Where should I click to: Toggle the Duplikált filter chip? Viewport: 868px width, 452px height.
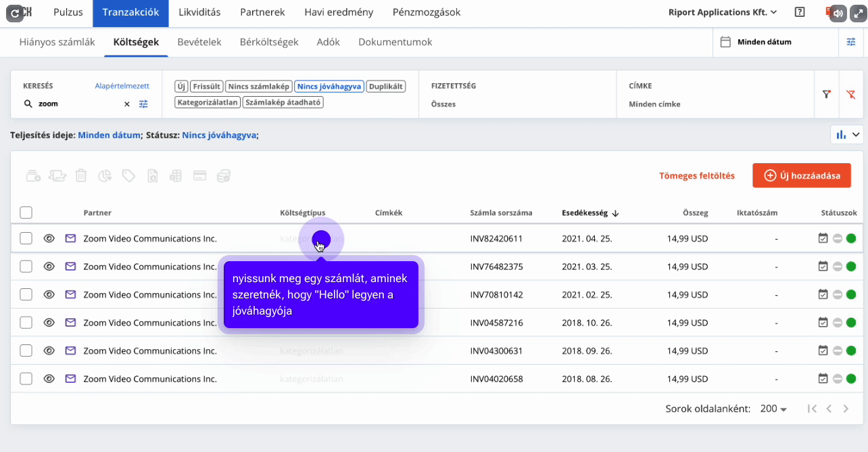pyautogui.click(x=386, y=87)
